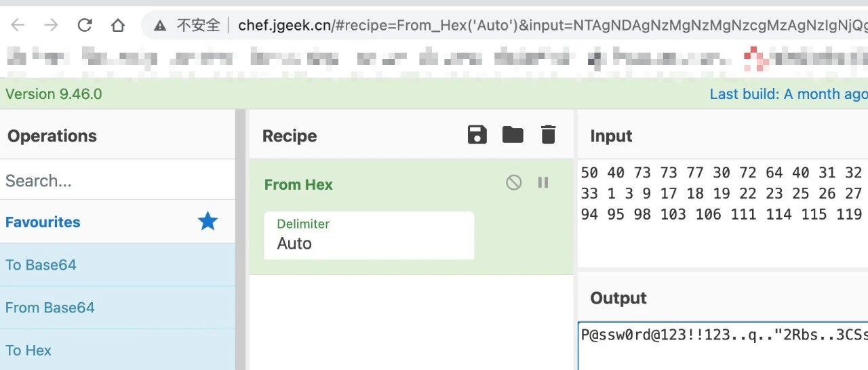Focus the operations Search field
Screen dimensions: 868x370
(117, 180)
